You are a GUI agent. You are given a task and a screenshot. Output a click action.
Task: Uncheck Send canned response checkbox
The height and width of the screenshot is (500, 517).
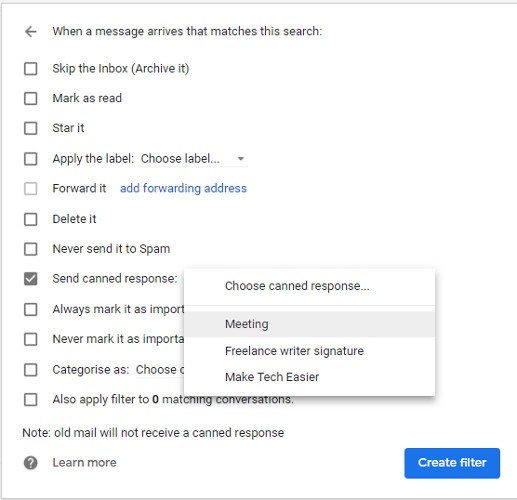click(31, 279)
